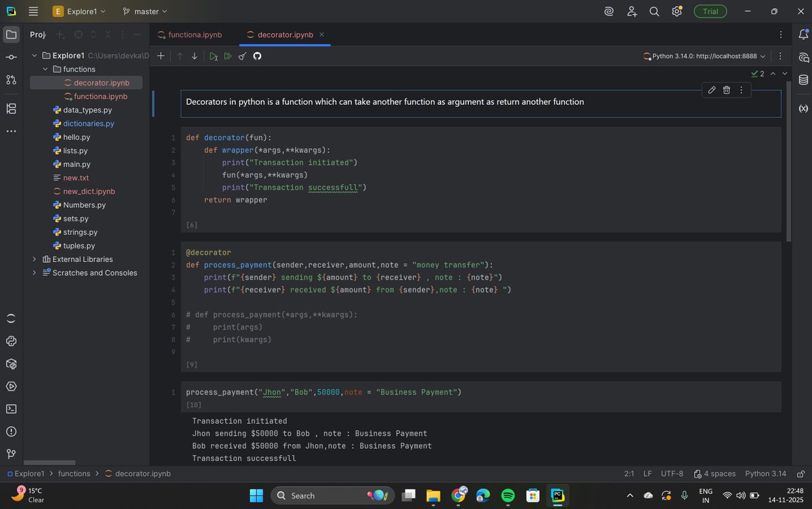This screenshot has width=812, height=509.
Task: Open Code With Me add-user icon
Action: (632, 12)
